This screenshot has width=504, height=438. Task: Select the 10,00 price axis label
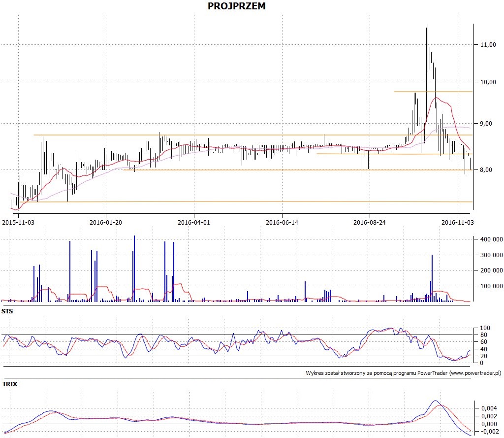pyautogui.click(x=488, y=82)
